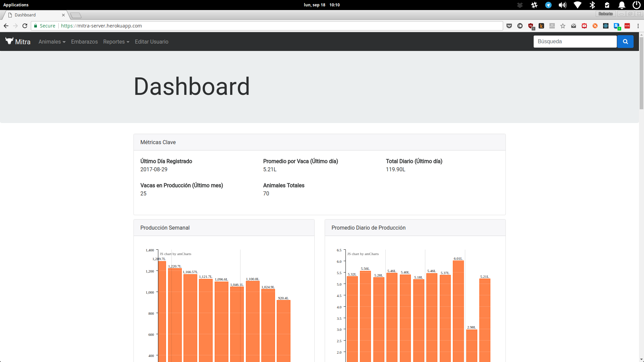Open notifications bell in top panel

622,5
